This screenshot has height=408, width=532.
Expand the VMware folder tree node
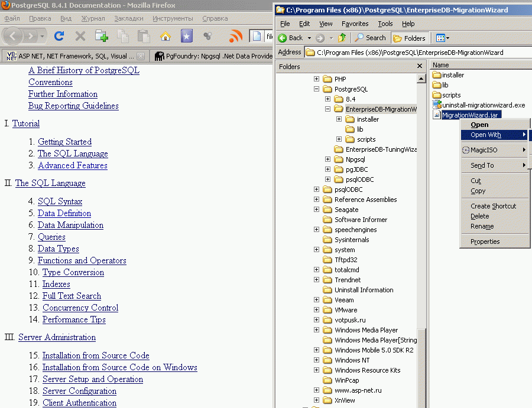click(x=317, y=310)
